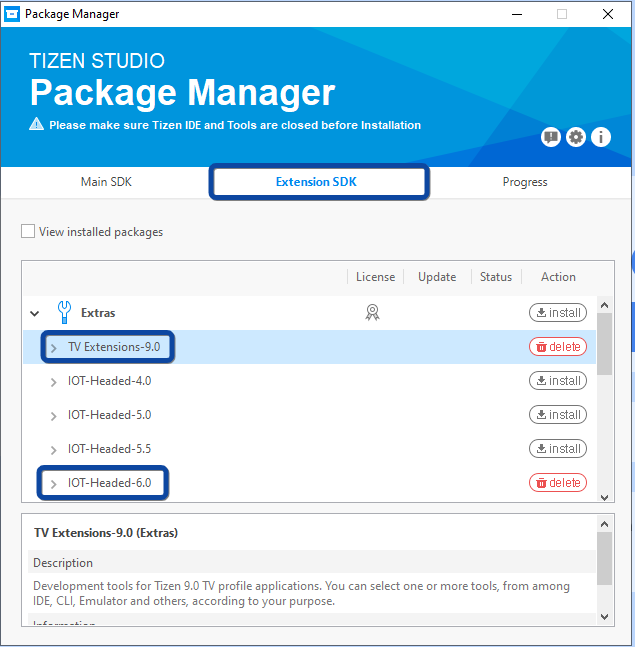
Task: Click the TV Extensions-9.0 (Extras) details heading
Action: [106, 533]
